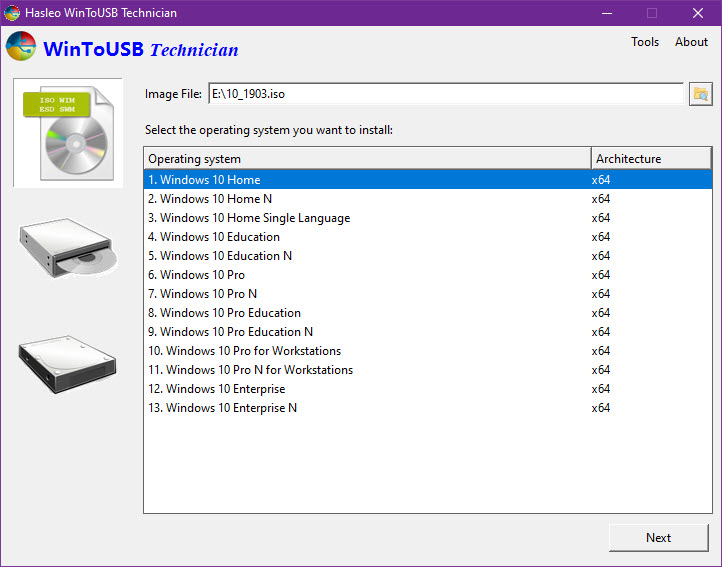Select 5. Windows 10 Education N
This screenshot has width=722, height=567.
(428, 256)
